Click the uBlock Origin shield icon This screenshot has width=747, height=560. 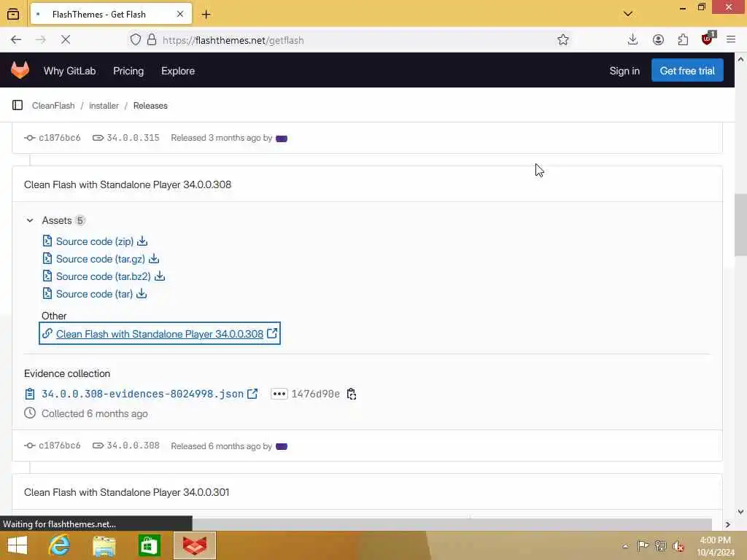[708, 39]
